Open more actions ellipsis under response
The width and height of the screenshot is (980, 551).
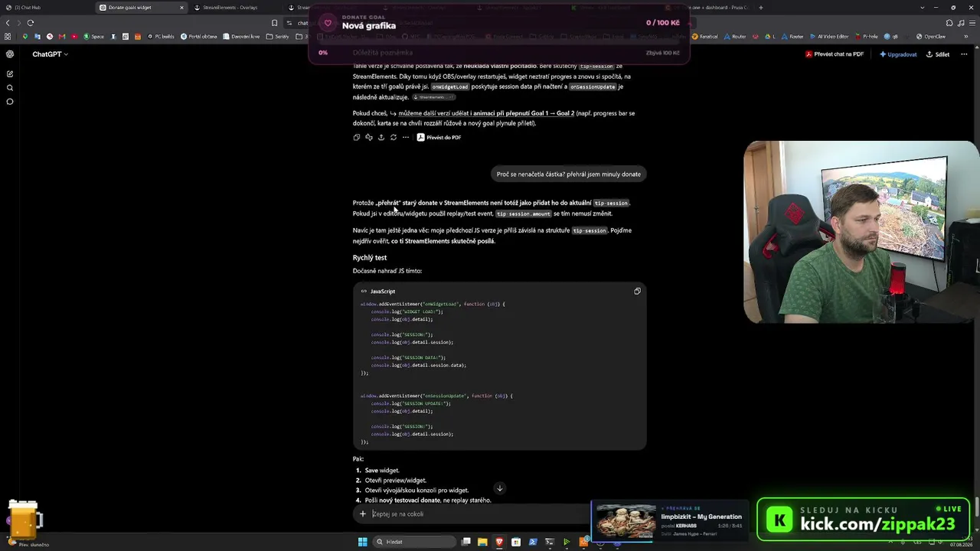(x=406, y=138)
